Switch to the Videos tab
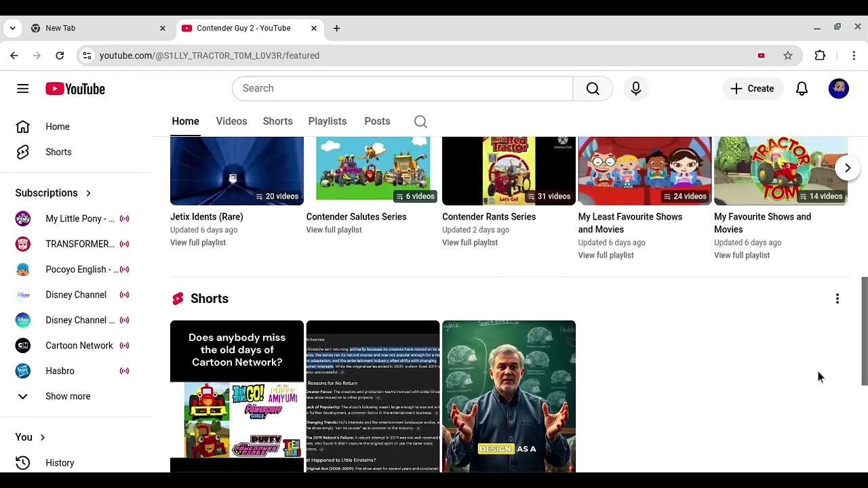Screen dimensions: 868x488 click(x=231, y=121)
